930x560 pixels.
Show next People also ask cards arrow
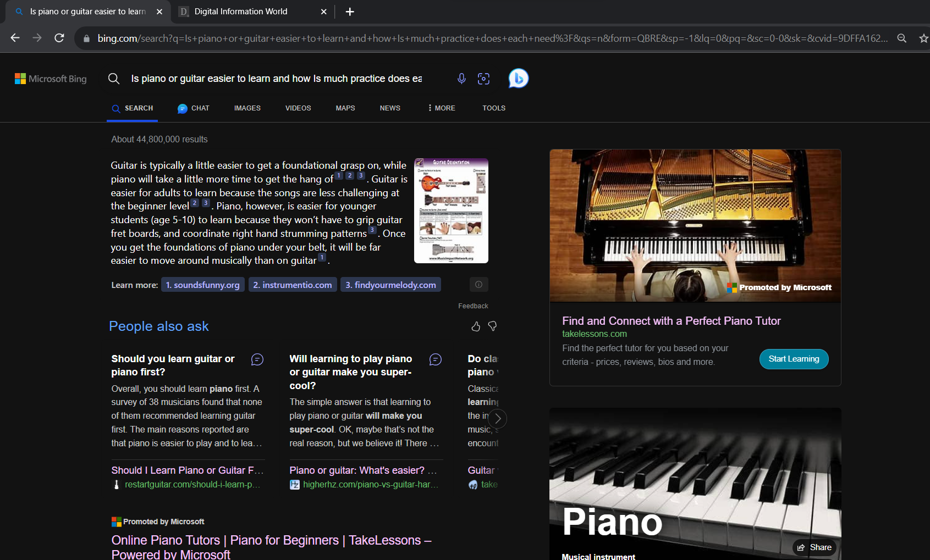point(498,419)
